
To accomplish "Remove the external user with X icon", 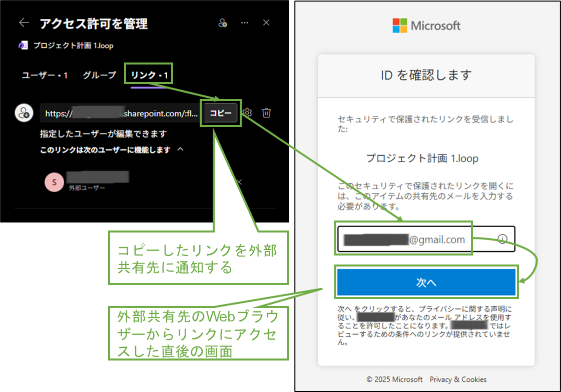I will 239,182.
